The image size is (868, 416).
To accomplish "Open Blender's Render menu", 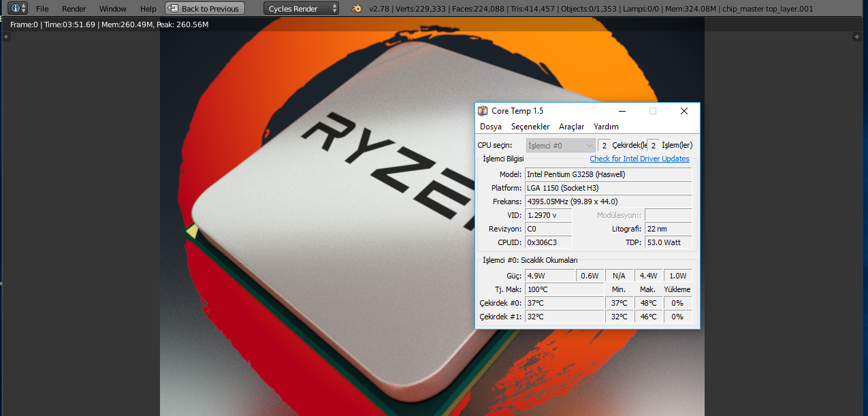I will 74,9.
